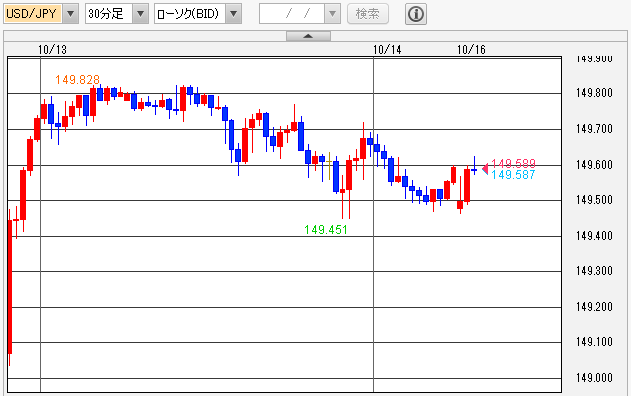The image size is (631, 396).
Task: Click the 149.451 low price label
Action: point(326,230)
